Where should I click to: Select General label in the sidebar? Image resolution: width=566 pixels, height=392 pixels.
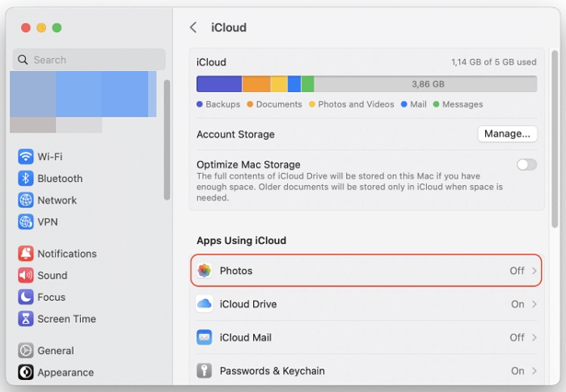pyautogui.click(x=56, y=351)
